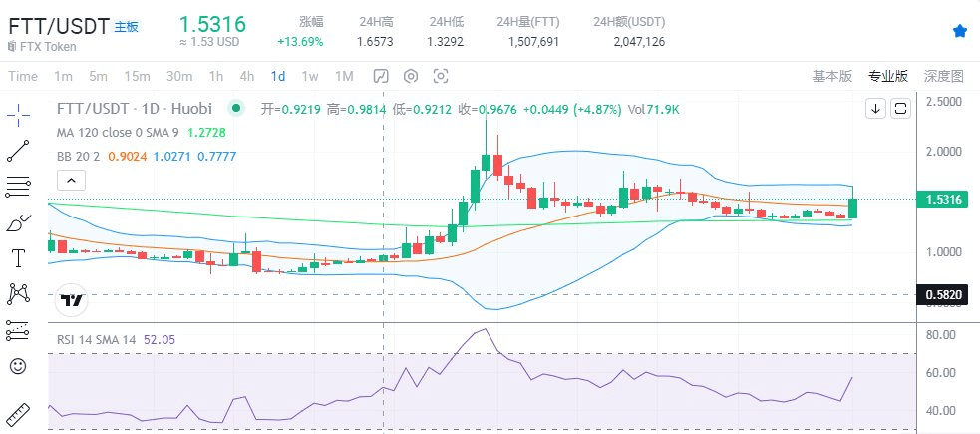Select the trend line drawing tool
The width and height of the screenshot is (980, 434).
click(x=18, y=151)
